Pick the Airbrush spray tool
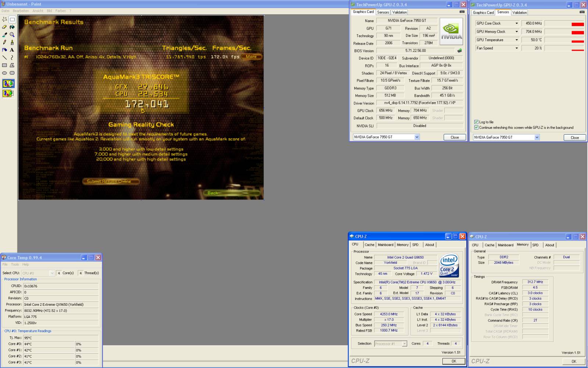Screen dimensions: 588x368 point(4,50)
